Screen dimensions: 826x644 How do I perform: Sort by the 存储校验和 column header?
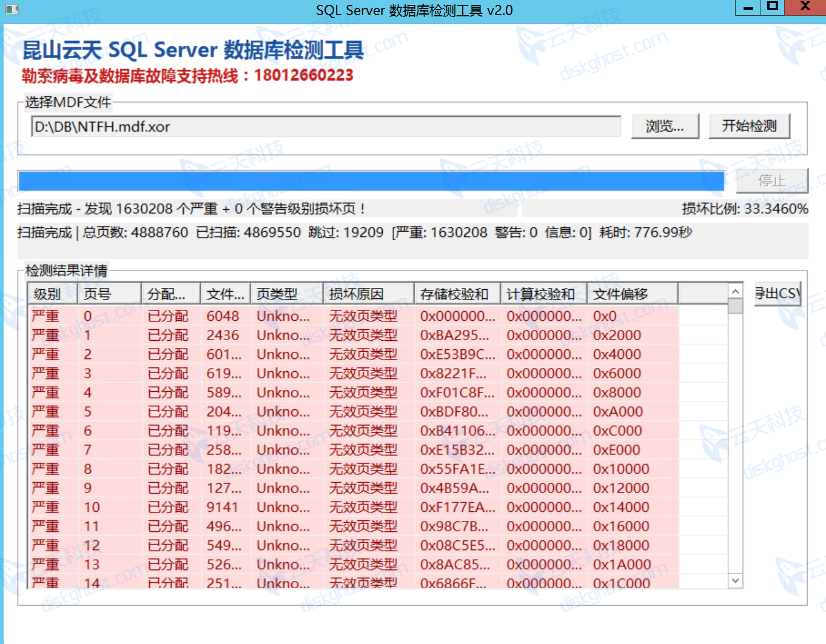[x=457, y=294]
